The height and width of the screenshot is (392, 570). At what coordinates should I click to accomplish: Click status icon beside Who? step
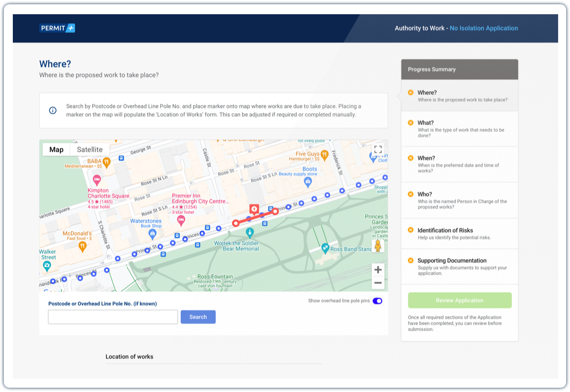point(410,194)
